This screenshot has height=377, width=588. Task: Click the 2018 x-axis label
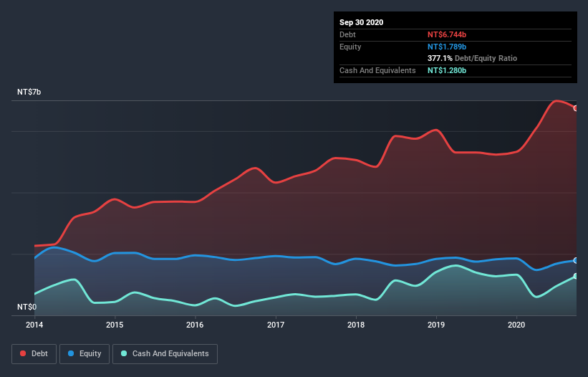pos(356,325)
